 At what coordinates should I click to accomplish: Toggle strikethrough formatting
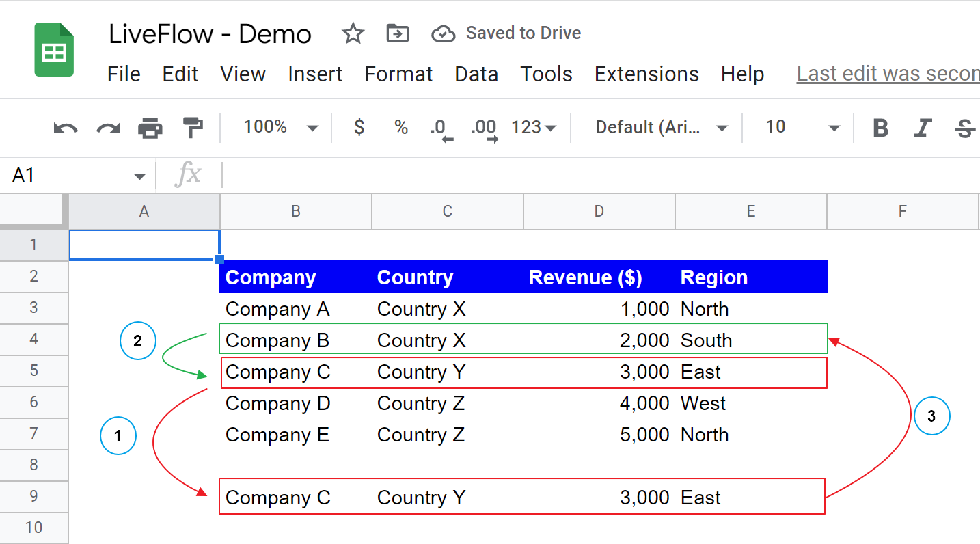coord(965,127)
